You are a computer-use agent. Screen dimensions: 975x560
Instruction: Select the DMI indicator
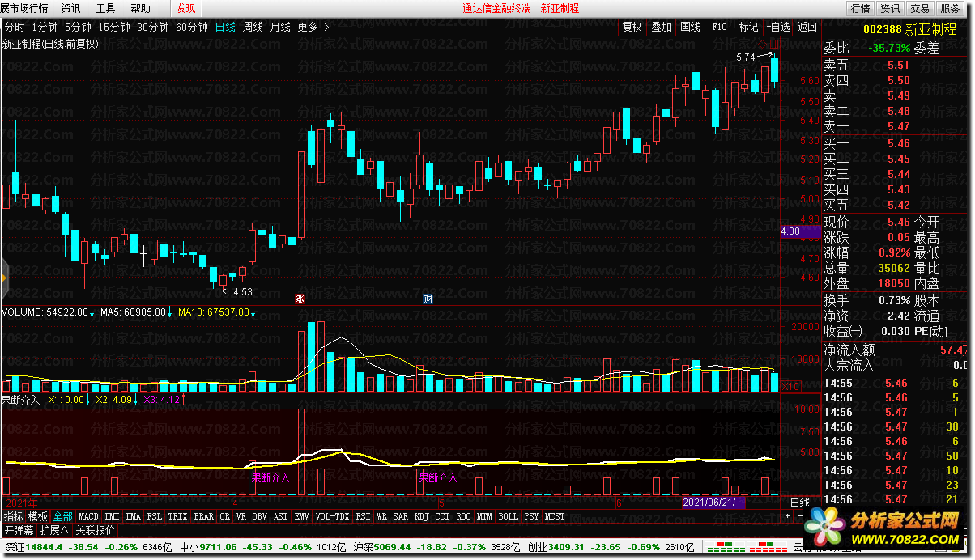[x=112, y=516]
